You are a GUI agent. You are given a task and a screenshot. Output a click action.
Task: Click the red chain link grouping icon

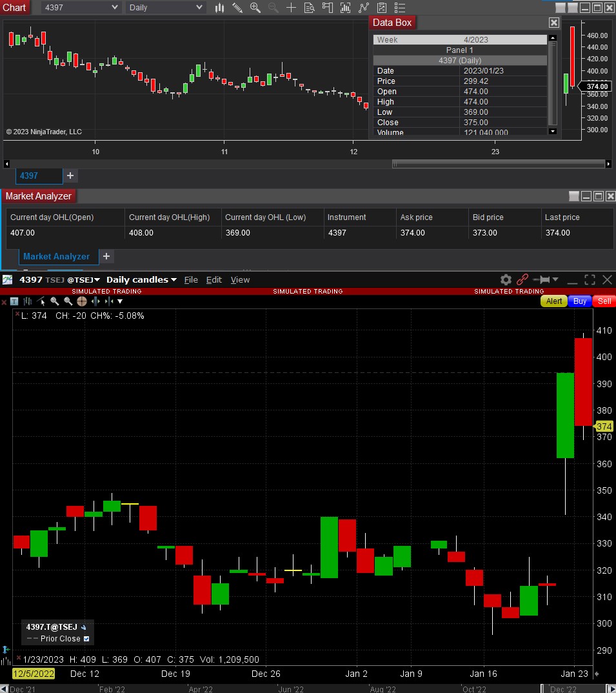point(522,279)
